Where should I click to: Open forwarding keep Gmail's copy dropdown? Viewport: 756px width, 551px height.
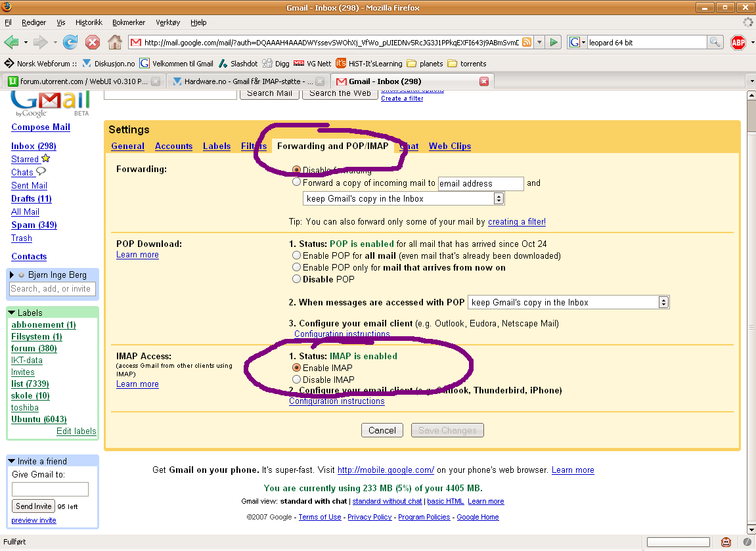point(403,198)
